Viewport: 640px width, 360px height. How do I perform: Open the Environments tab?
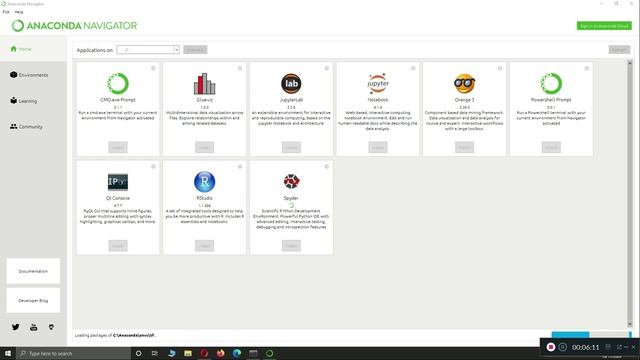33,75
